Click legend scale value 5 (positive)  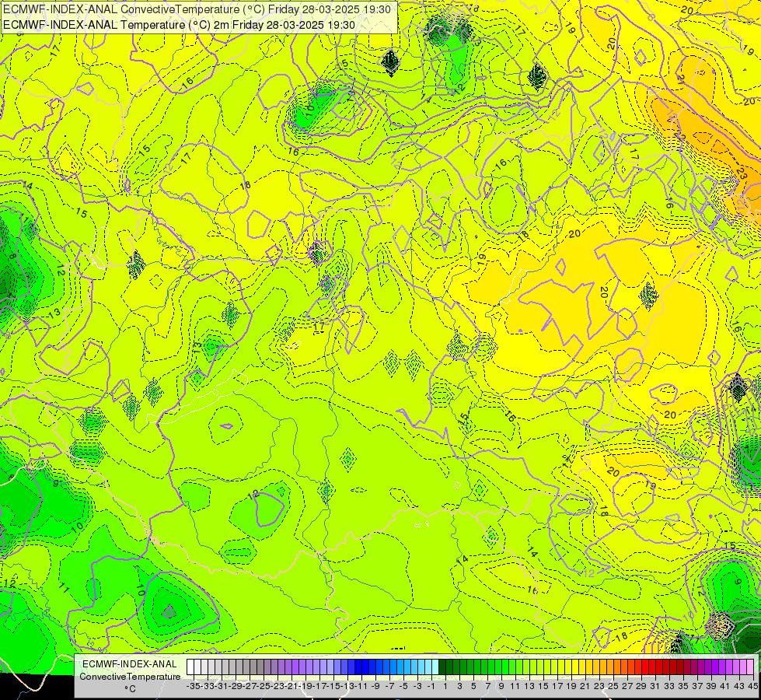tap(473, 686)
